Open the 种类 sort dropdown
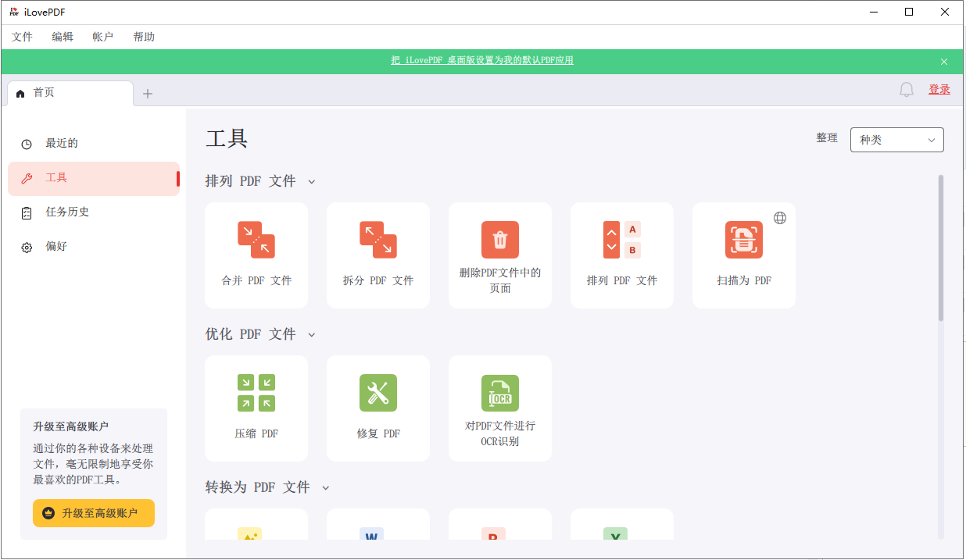The height and width of the screenshot is (560, 966). coord(897,140)
